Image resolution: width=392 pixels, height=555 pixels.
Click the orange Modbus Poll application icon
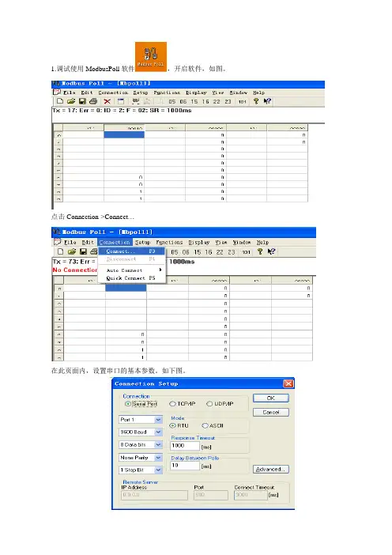pyautogui.click(x=151, y=57)
